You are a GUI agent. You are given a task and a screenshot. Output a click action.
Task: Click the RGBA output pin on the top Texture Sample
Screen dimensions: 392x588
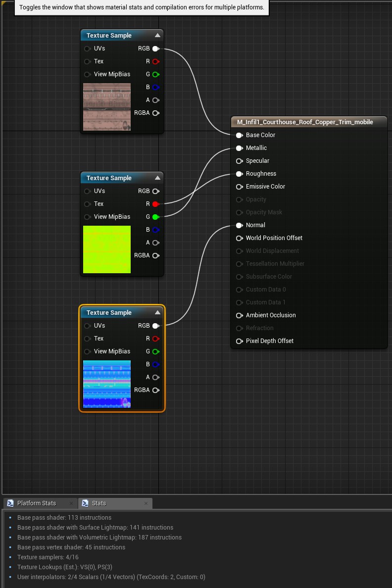click(x=155, y=113)
